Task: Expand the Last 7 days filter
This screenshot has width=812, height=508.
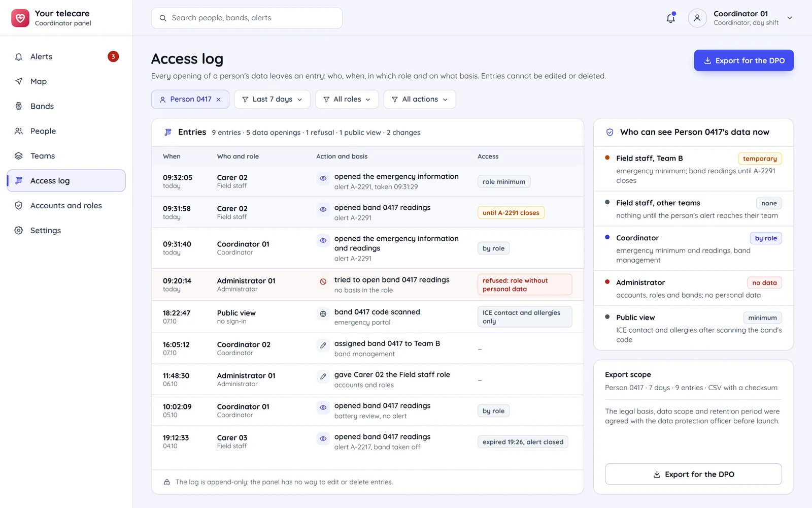Action: [272, 99]
